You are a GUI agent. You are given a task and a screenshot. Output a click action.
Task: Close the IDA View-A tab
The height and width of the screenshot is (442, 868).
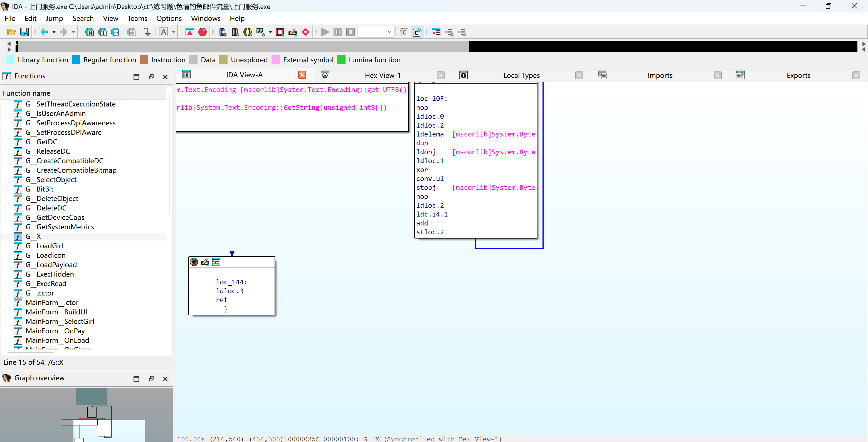tap(302, 75)
